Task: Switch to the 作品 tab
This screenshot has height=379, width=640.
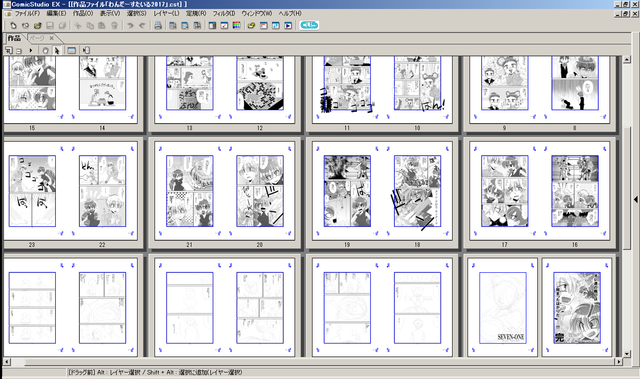Action: point(14,38)
